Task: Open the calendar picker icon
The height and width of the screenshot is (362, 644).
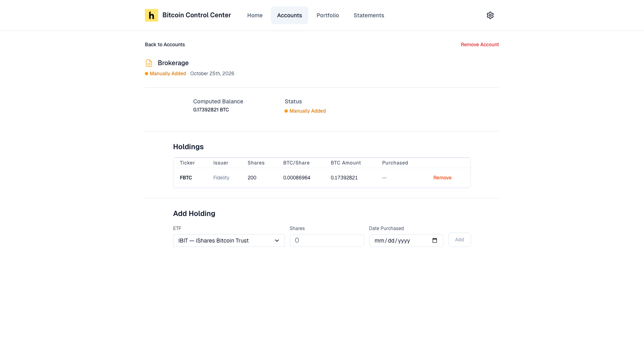Action: 435,241
